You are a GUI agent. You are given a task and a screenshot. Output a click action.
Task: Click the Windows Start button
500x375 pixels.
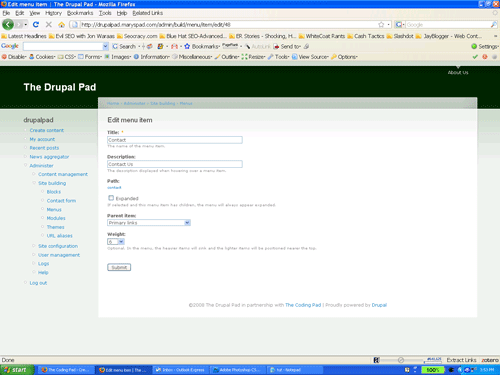[17, 370]
